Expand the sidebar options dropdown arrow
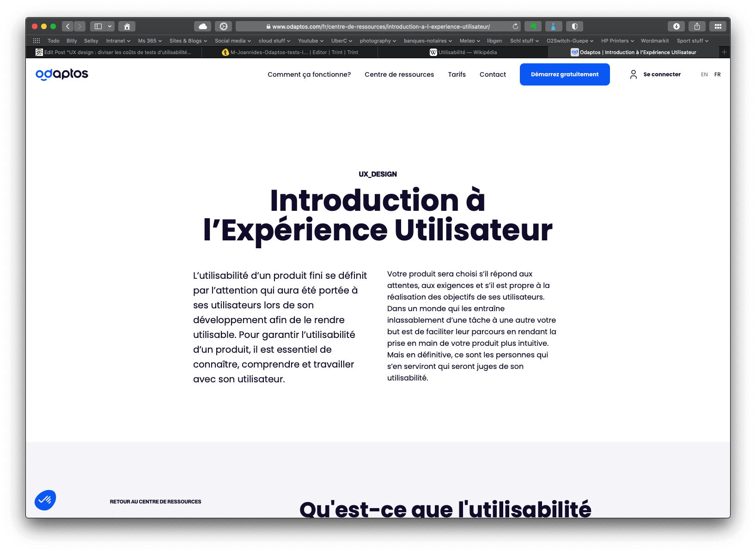The height and width of the screenshot is (552, 756). pos(110,26)
